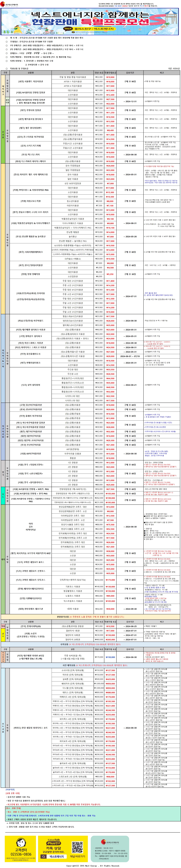Click the [여의도] 한강 세일링 파라다이스 요트 product name

[31, 728]
